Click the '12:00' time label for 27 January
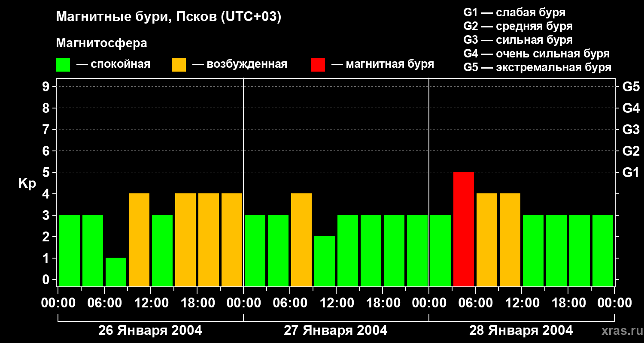 pos(336,303)
